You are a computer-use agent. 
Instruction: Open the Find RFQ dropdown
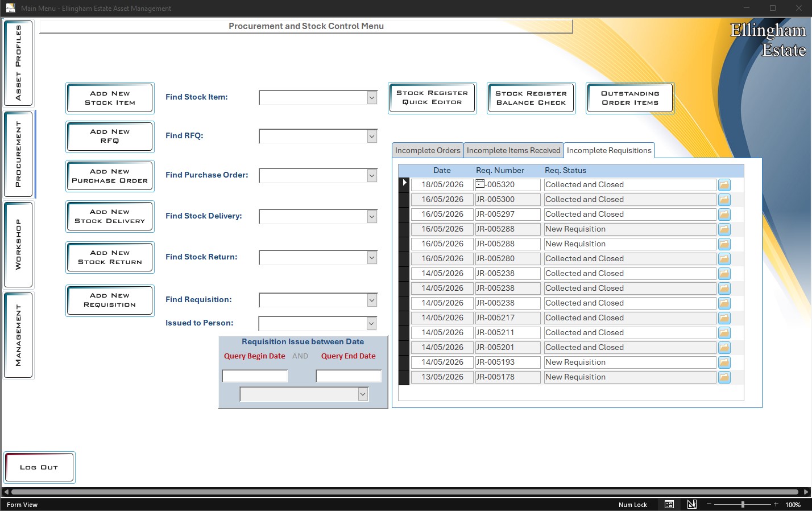point(372,137)
